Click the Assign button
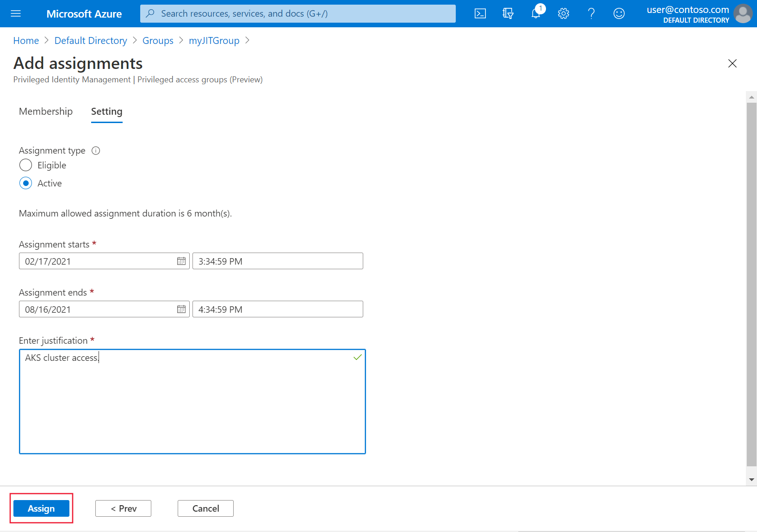The image size is (757, 532). pyautogui.click(x=41, y=508)
